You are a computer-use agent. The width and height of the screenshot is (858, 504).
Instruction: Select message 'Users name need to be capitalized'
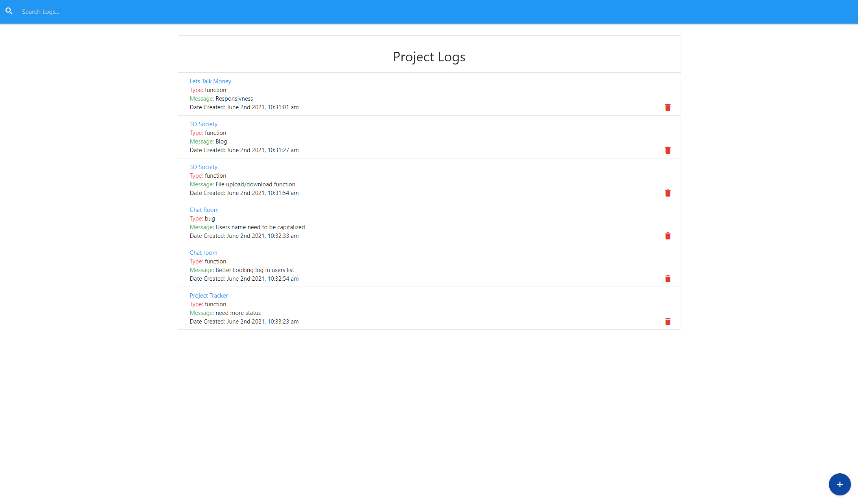tap(260, 227)
